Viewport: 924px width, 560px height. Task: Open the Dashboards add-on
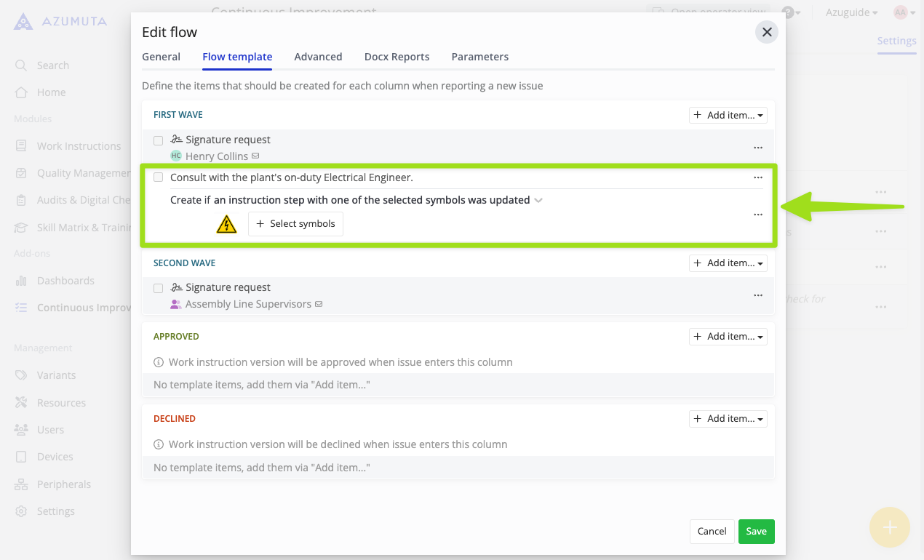[x=65, y=280]
